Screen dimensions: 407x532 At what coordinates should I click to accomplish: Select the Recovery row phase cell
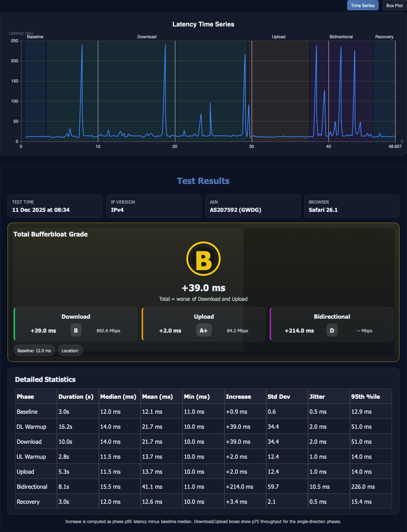(x=36, y=502)
